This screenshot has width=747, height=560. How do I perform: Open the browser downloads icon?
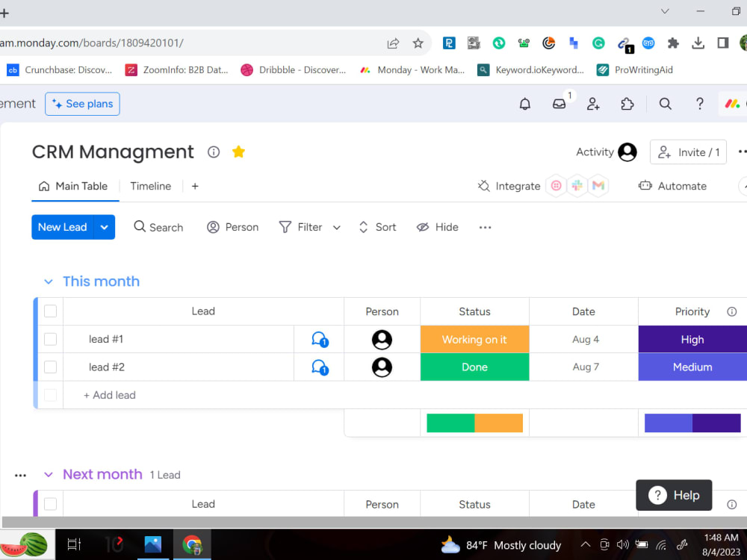click(698, 43)
